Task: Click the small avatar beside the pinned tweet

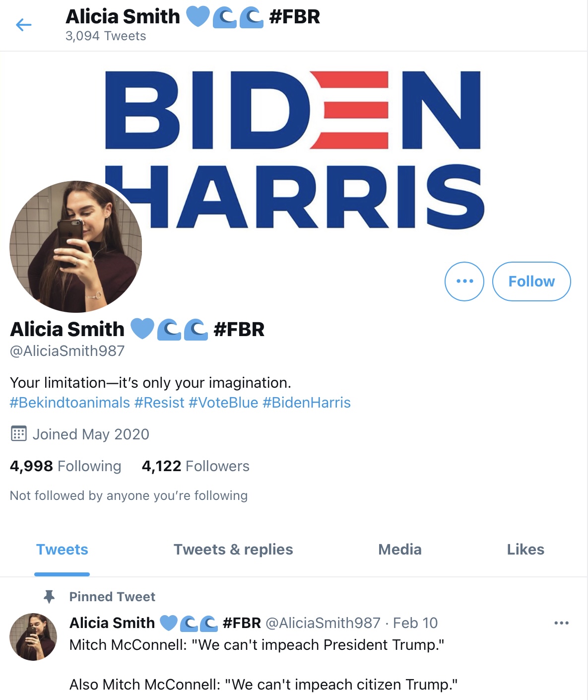Action: tap(33, 637)
